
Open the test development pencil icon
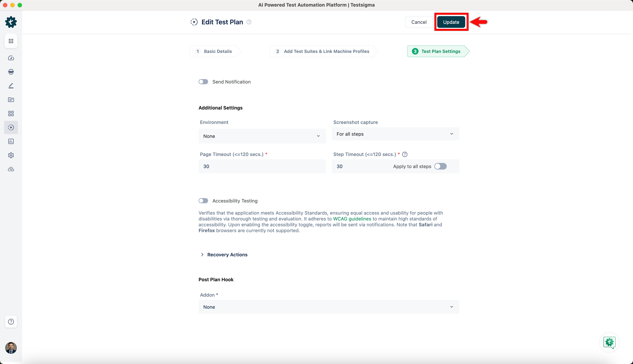coord(11,86)
